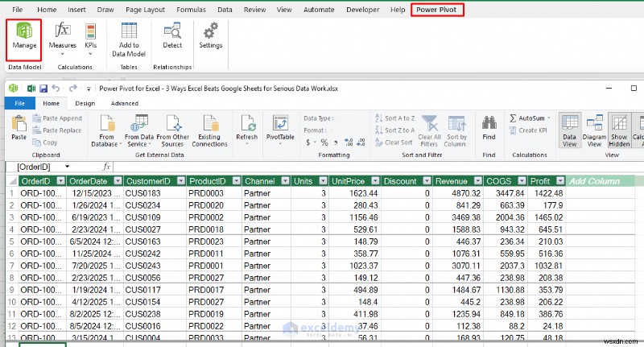Sort column A to Z
This screenshot has height=347, width=644.
pos(394,118)
